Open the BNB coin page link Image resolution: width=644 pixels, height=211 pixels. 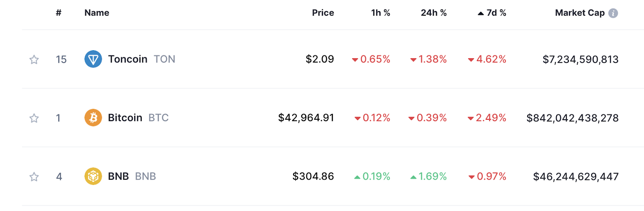click(132, 176)
